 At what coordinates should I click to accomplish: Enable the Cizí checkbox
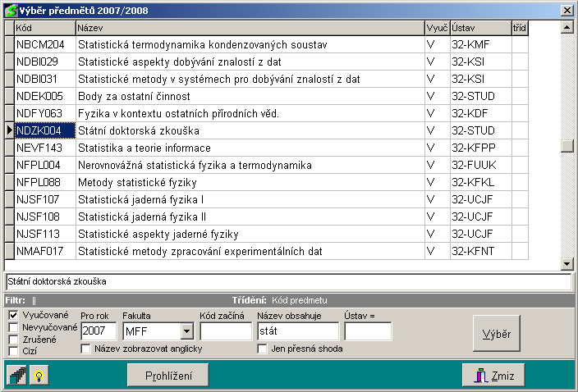[x=13, y=352]
